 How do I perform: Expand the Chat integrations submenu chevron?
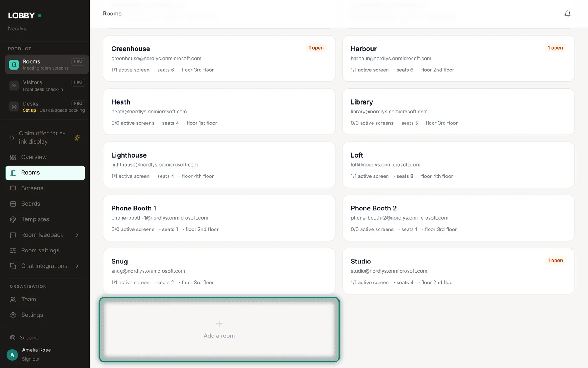coord(77,266)
